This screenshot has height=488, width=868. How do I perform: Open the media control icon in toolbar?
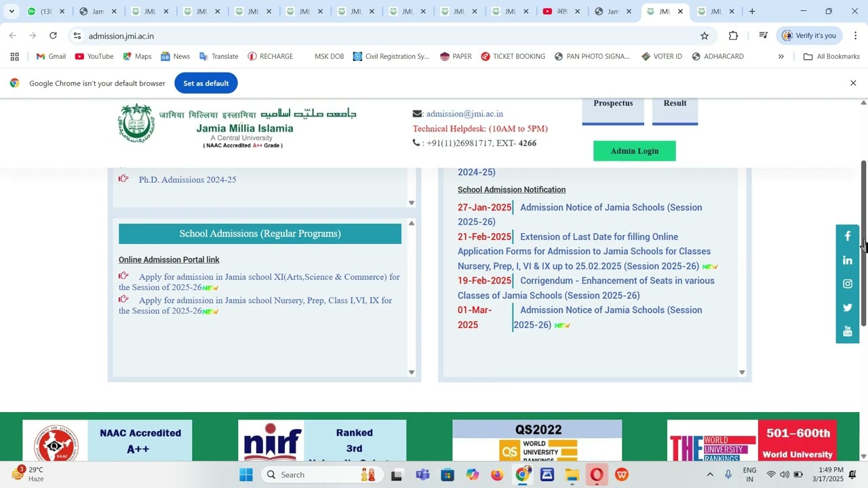click(x=764, y=36)
